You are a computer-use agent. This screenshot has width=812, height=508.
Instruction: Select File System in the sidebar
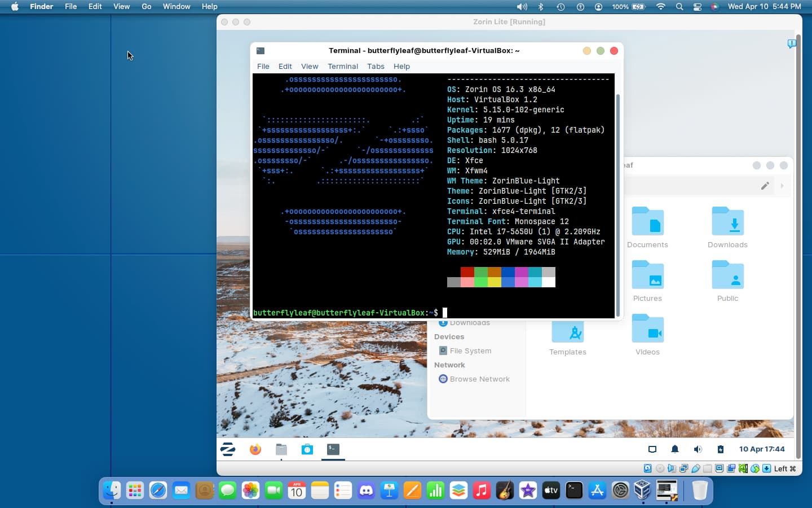tap(465, 351)
